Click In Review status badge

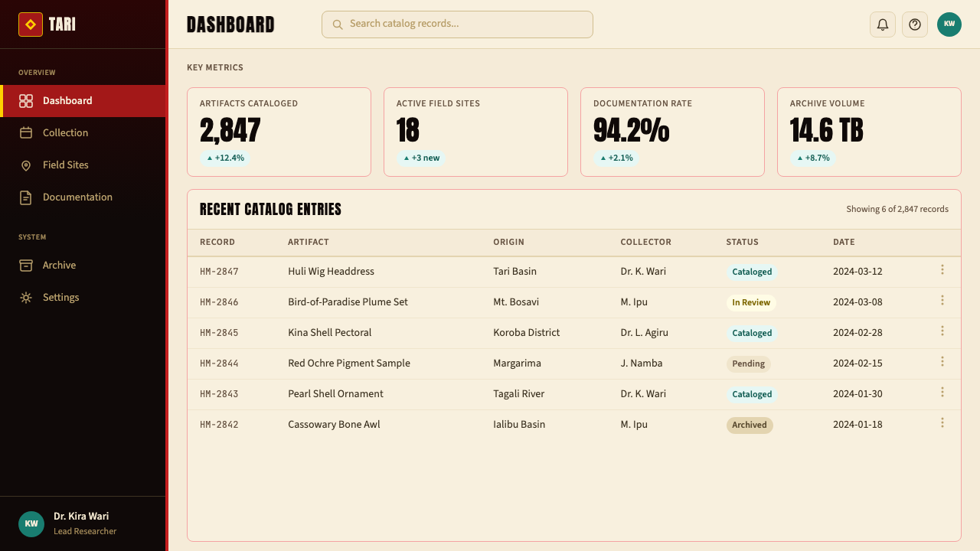(x=751, y=302)
